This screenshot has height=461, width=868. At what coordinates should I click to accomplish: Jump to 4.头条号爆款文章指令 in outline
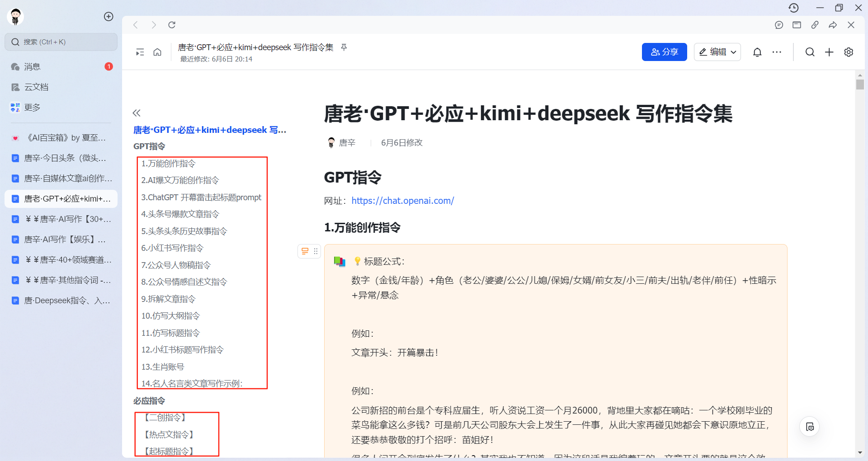[180, 214]
